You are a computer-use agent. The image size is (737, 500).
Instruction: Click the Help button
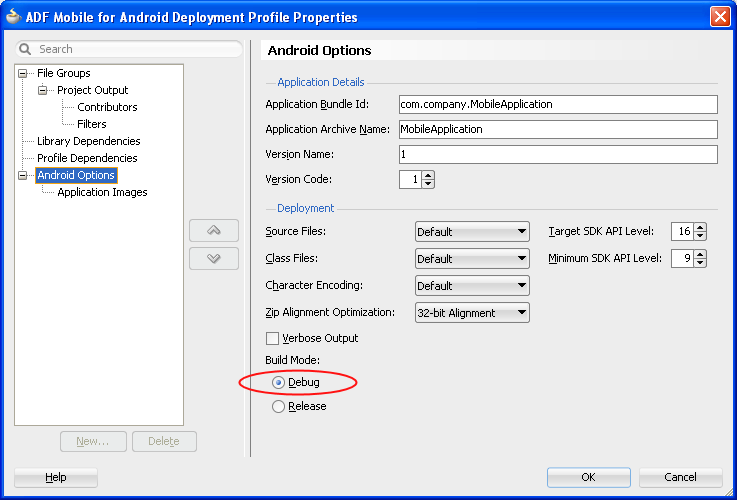[56, 477]
